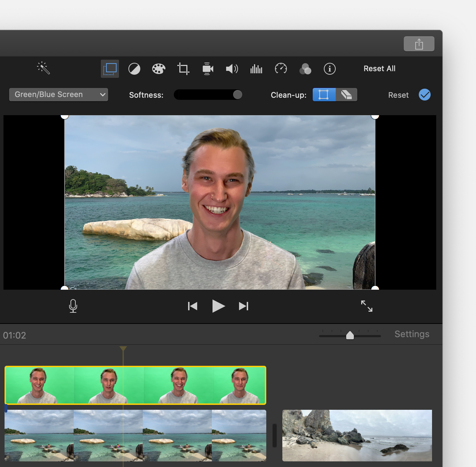Toggle the green-screen effect checkmark
This screenshot has height=467, width=476.
(x=424, y=95)
